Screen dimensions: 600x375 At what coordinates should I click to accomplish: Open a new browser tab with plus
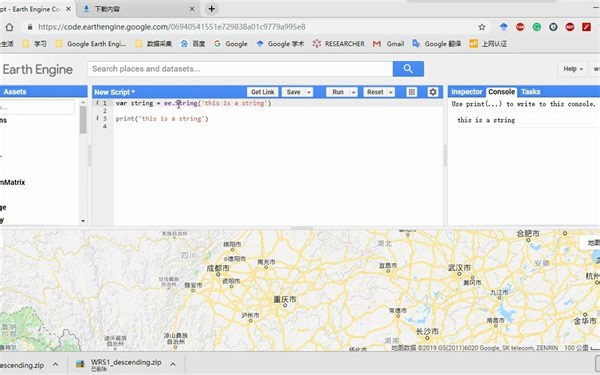tap(212, 8)
